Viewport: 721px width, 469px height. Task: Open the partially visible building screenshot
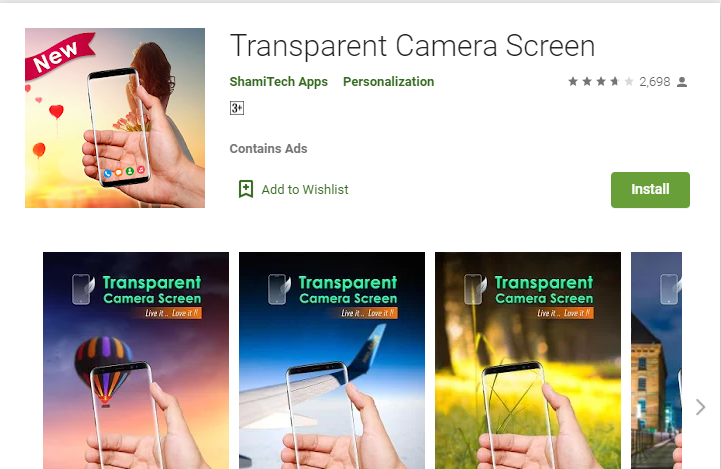coord(656,360)
